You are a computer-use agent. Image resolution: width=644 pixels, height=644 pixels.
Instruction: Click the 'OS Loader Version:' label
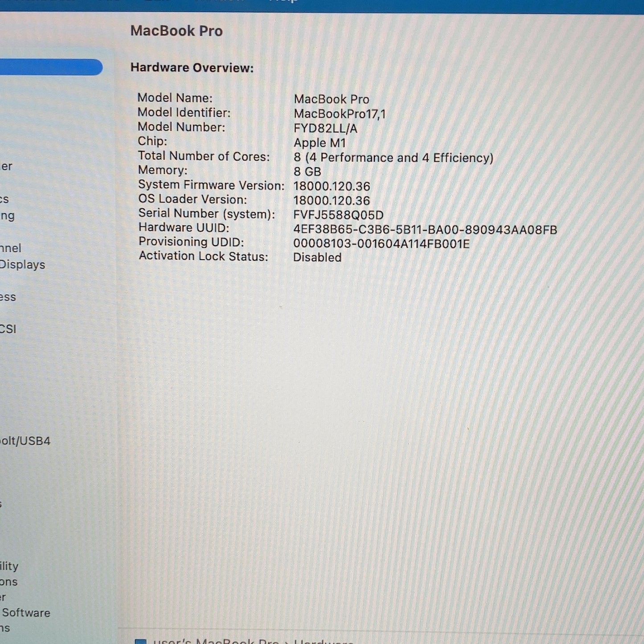(x=193, y=199)
